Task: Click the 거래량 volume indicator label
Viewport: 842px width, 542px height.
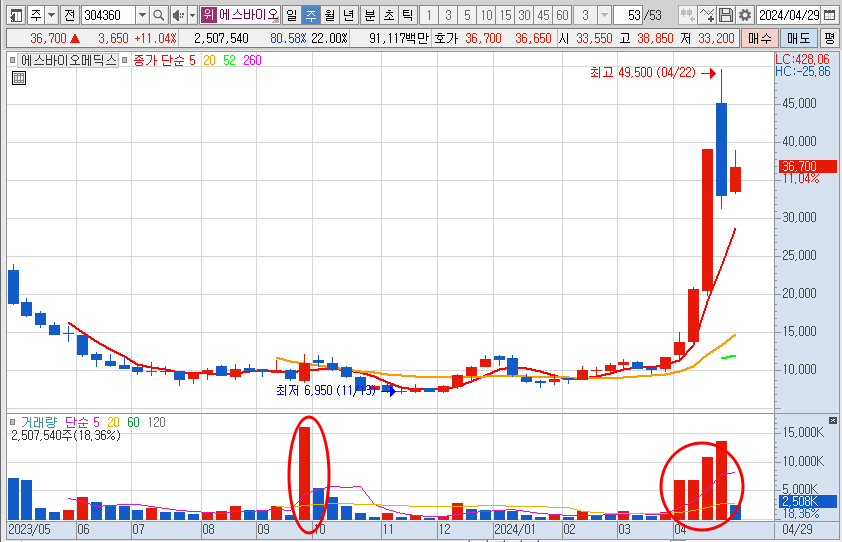Action: pyautogui.click(x=38, y=422)
